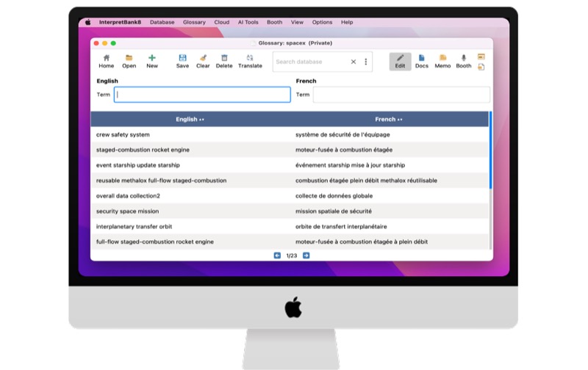Delete the entry with the Delete trash icon

tap(224, 62)
